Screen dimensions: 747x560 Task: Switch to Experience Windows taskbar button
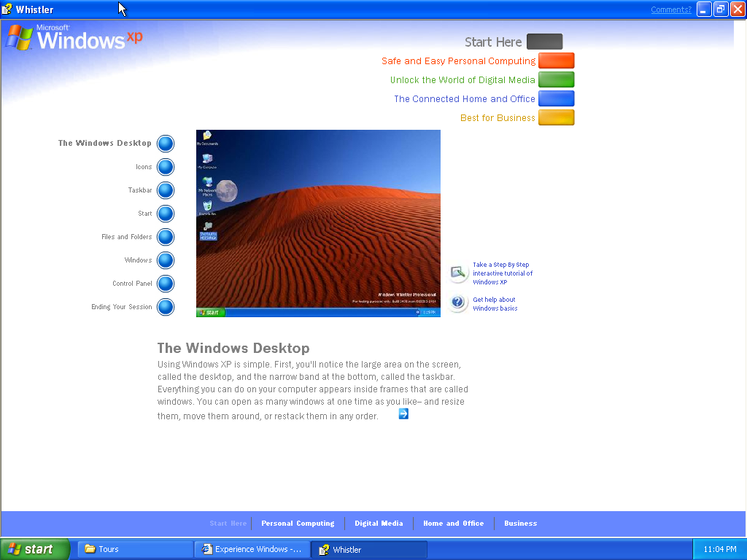point(252,549)
